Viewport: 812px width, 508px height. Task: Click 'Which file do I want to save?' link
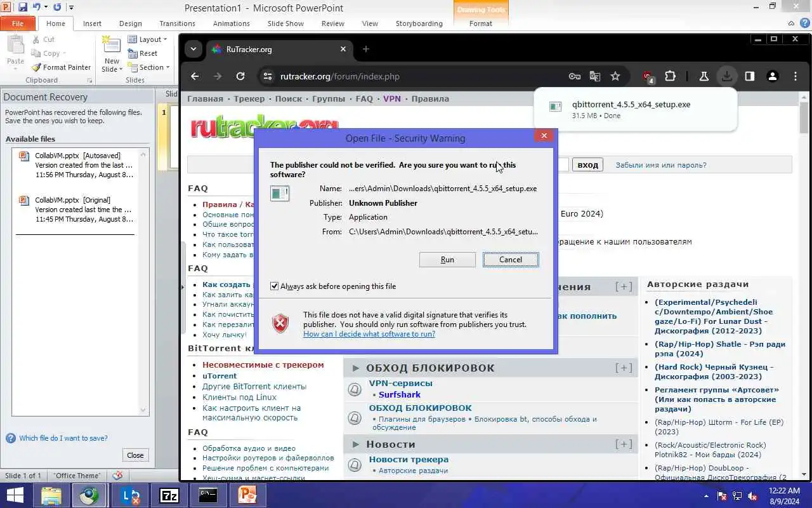(x=63, y=438)
